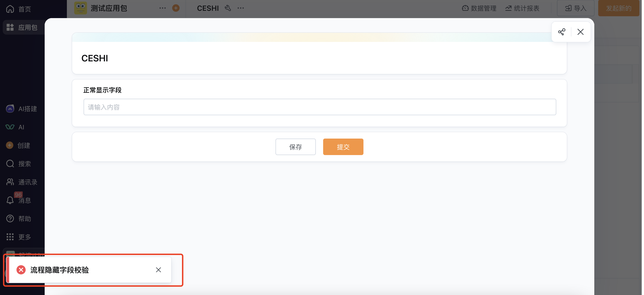This screenshot has width=644, height=295.
Task: Open 帮助 help in sidebar
Action: pos(19,219)
